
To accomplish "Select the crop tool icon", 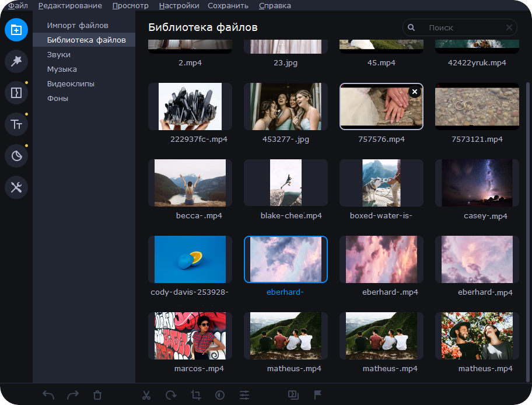I will (195, 395).
